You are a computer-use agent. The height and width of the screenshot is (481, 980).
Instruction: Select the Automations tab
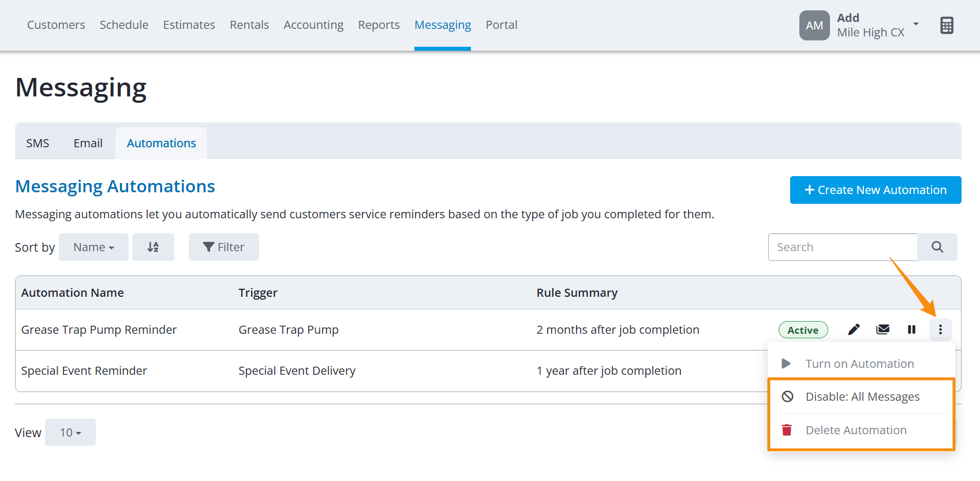(162, 143)
